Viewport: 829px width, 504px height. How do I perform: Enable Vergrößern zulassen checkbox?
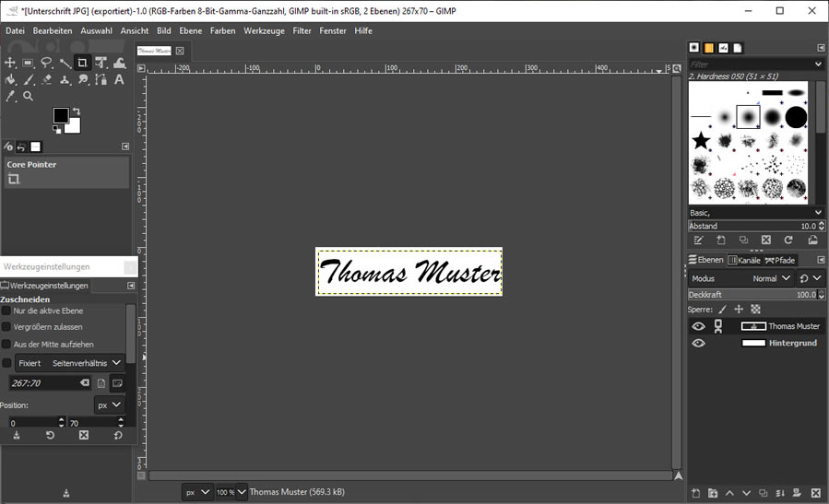click(6, 327)
